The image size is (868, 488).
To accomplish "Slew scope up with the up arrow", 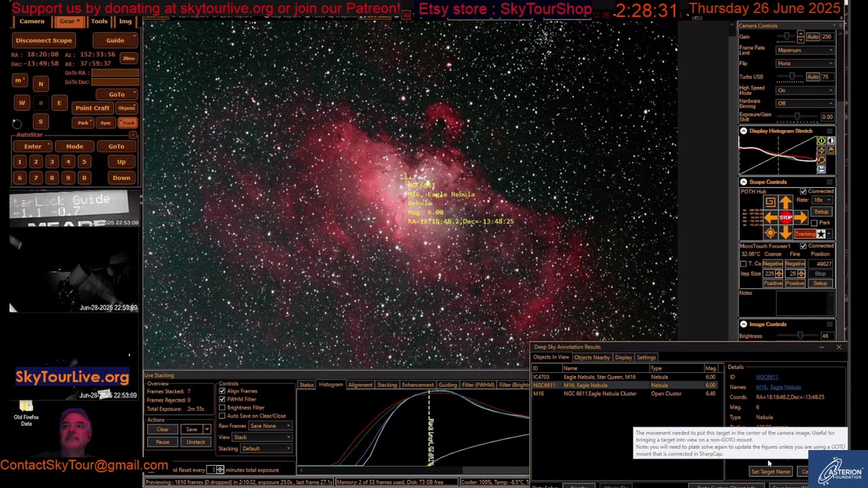I will pos(785,203).
